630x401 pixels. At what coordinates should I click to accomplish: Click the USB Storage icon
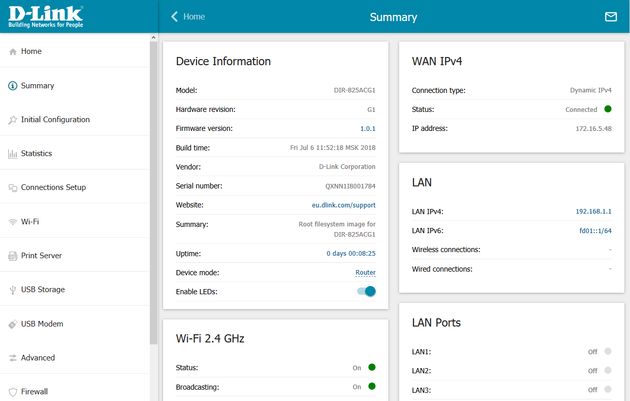click(x=13, y=290)
